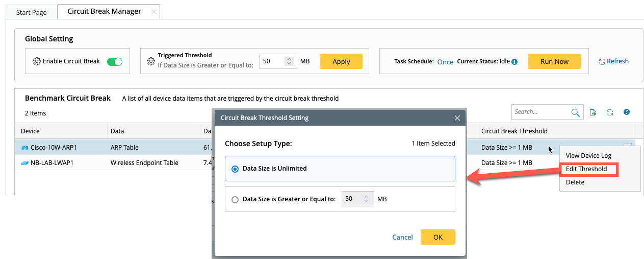Image resolution: width=644 pixels, height=259 pixels.
Task: Click the info icon next to Idle status
Action: pos(514,62)
